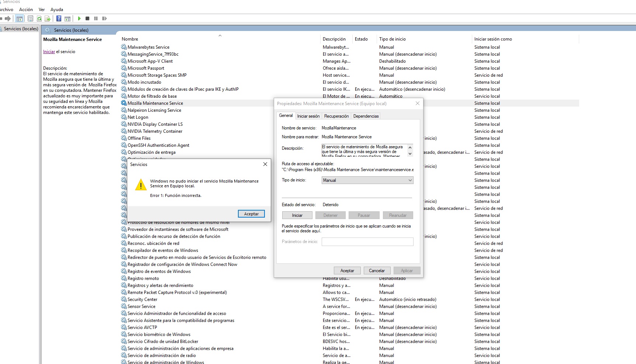Viewport: 636px width, 364px height.
Task: Close the Servicios error dialog with X
Action: point(265,164)
